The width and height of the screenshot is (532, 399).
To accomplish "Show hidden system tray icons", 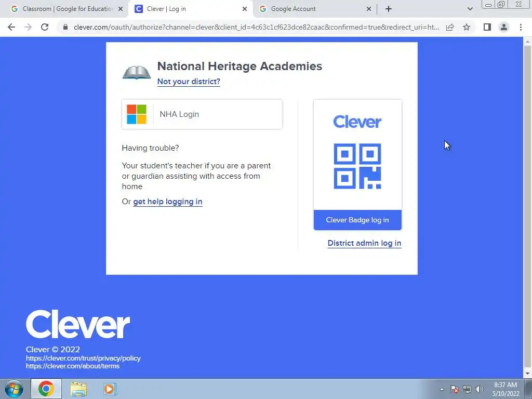I will 442,389.
